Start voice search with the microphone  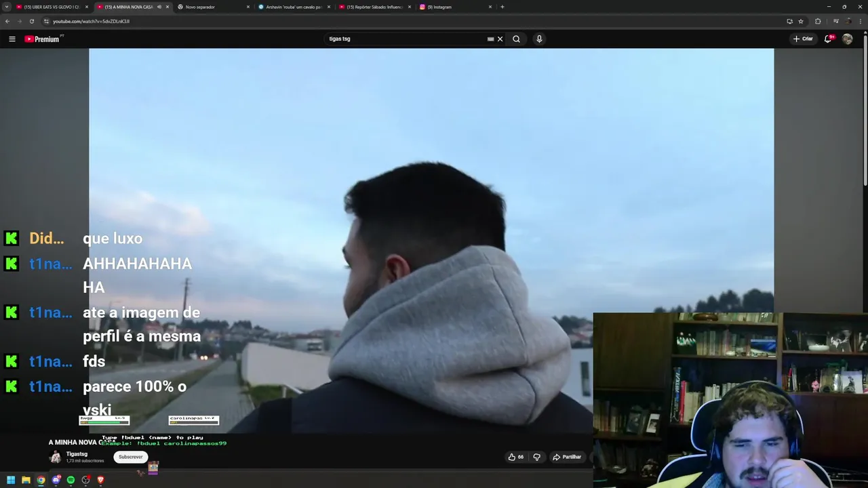tap(539, 39)
